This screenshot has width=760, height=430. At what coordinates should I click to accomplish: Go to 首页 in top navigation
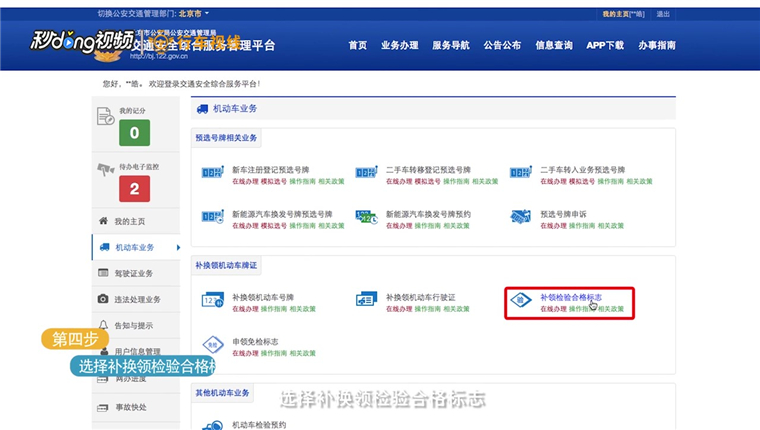(x=358, y=46)
